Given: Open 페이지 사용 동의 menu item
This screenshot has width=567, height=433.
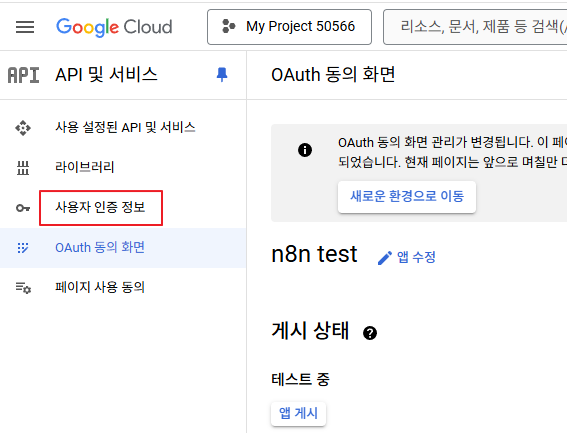Looking at the screenshot, I should coord(100,287).
